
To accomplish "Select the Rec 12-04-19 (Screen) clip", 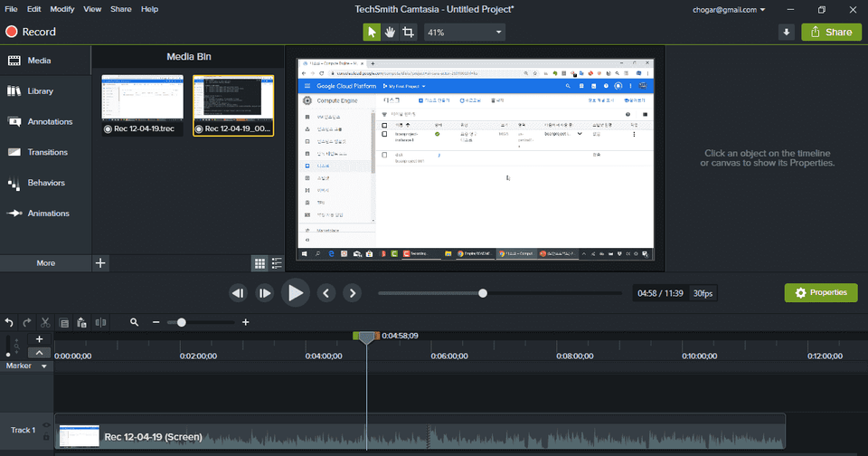I will [x=420, y=431].
